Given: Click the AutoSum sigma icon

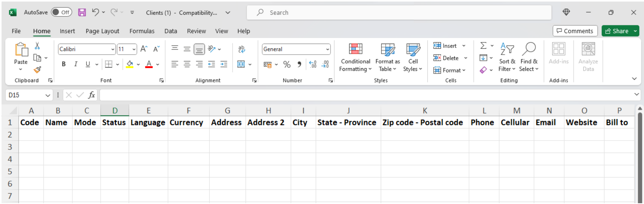Looking at the screenshot, I should pyautogui.click(x=483, y=46).
